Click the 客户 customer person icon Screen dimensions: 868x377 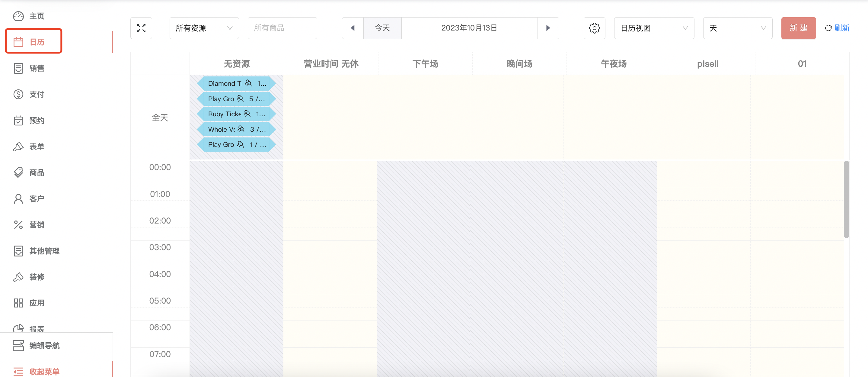[18, 198]
